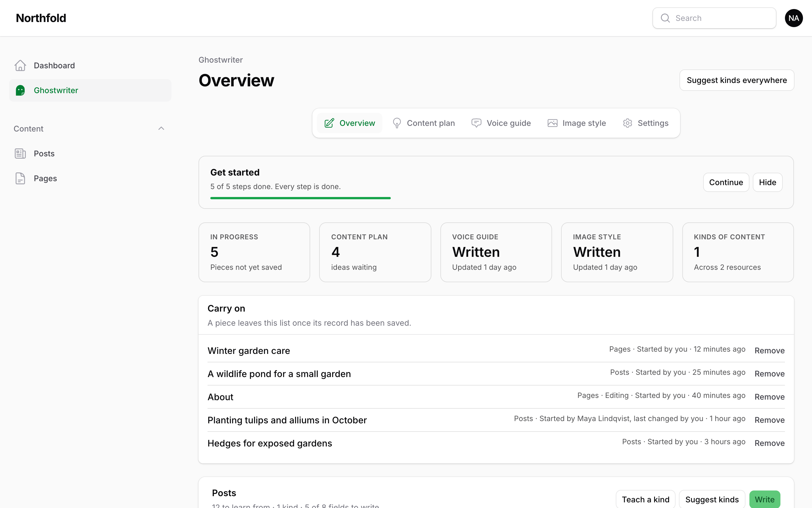Click Suggest kinds everywhere button

coord(736,80)
